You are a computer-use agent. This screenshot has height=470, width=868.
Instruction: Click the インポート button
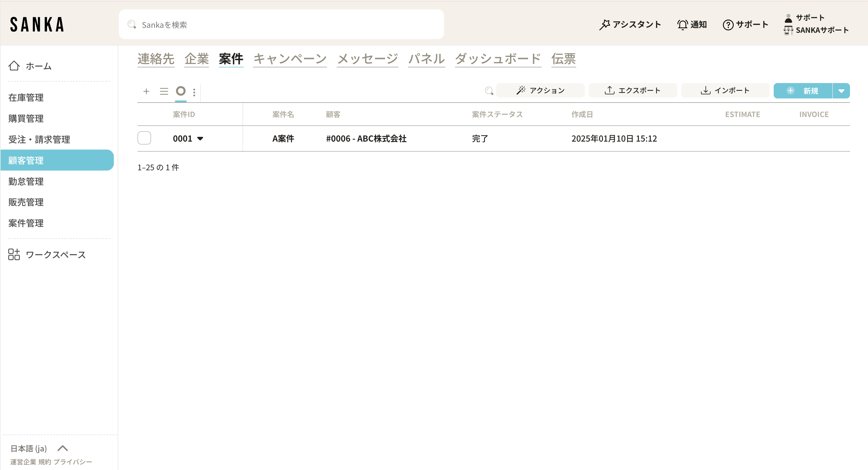725,91
